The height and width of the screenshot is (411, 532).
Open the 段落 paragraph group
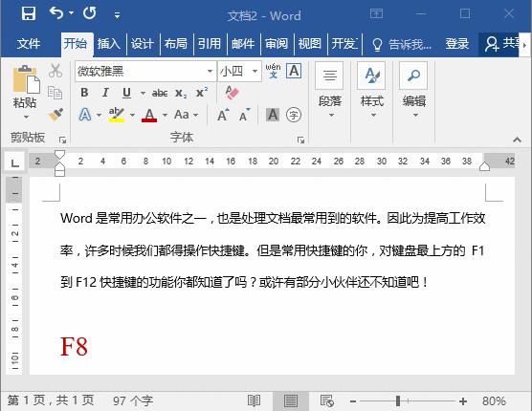[x=330, y=91]
